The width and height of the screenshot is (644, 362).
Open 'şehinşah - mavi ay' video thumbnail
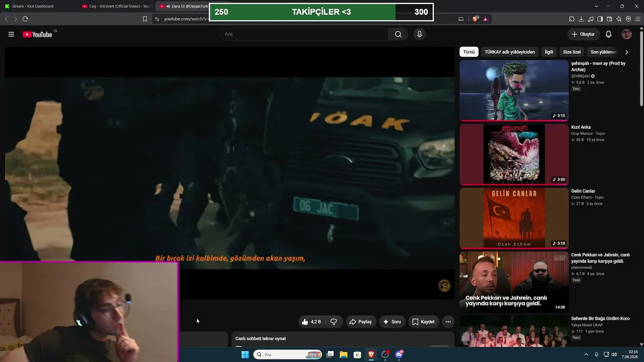[x=514, y=90]
